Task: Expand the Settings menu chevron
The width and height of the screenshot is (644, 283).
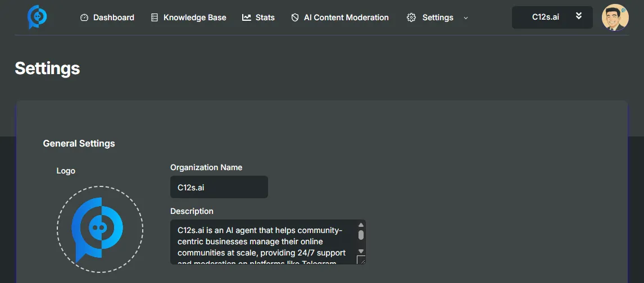Action: 465,18
